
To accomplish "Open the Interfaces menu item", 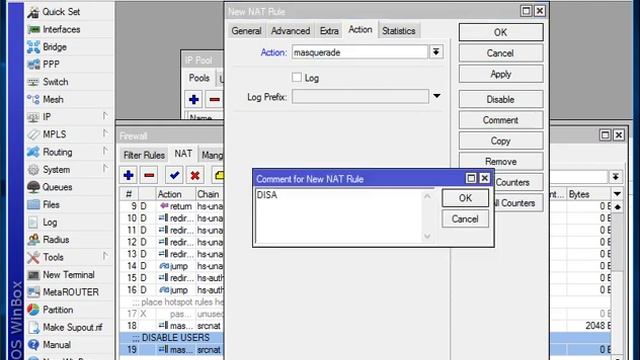I will [61, 29].
